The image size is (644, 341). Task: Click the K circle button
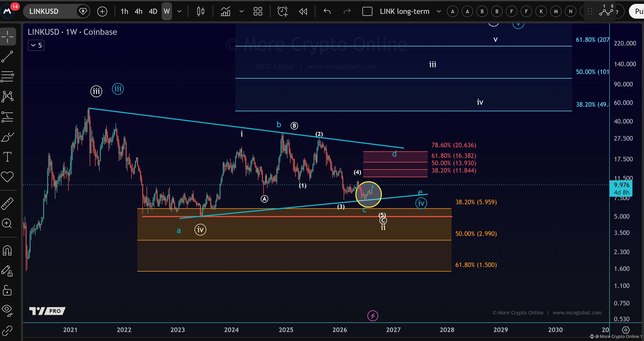point(541,11)
